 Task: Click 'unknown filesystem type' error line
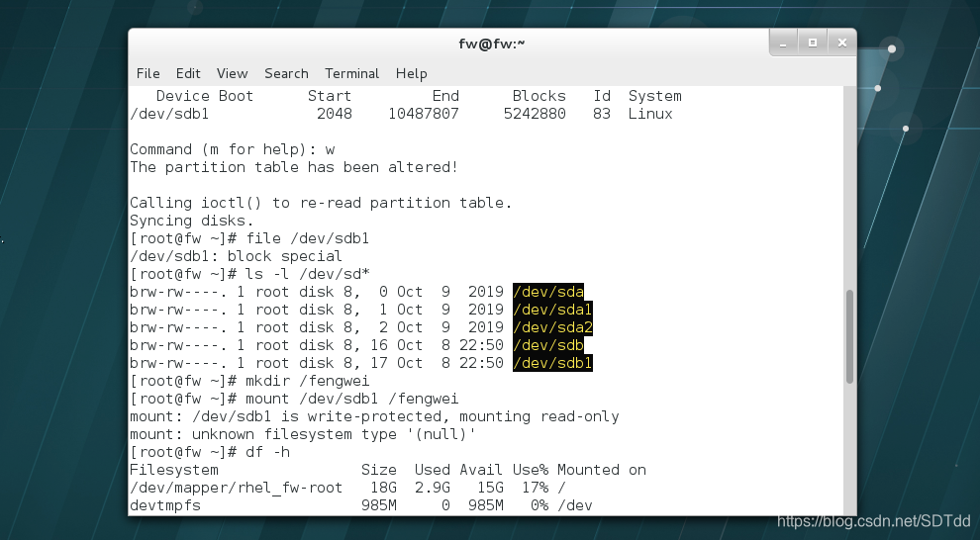pyautogui.click(x=303, y=434)
